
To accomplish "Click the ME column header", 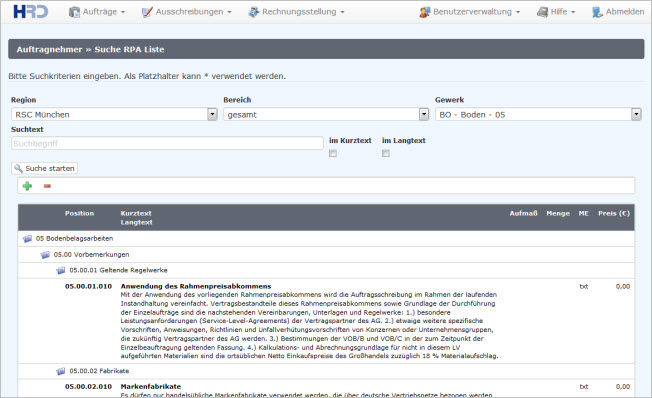I will point(583,213).
